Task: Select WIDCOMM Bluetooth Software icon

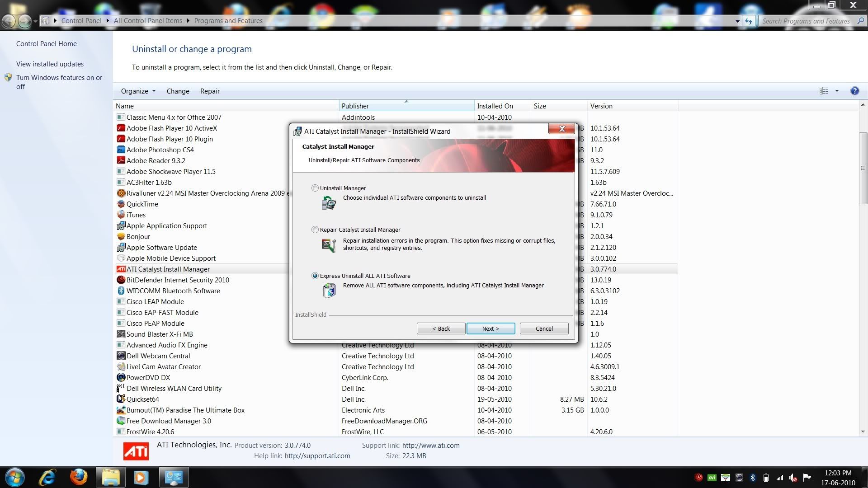Action: pyautogui.click(x=121, y=291)
